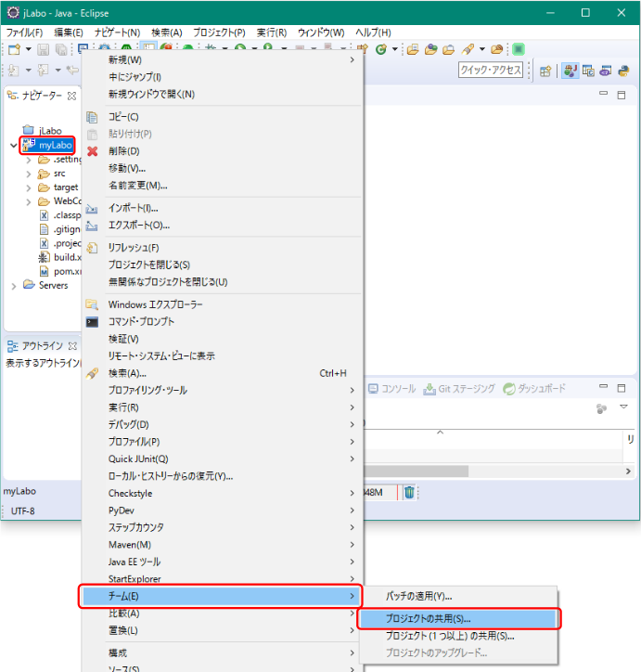Choose 名前変更(M)... from context menu

tap(222, 186)
